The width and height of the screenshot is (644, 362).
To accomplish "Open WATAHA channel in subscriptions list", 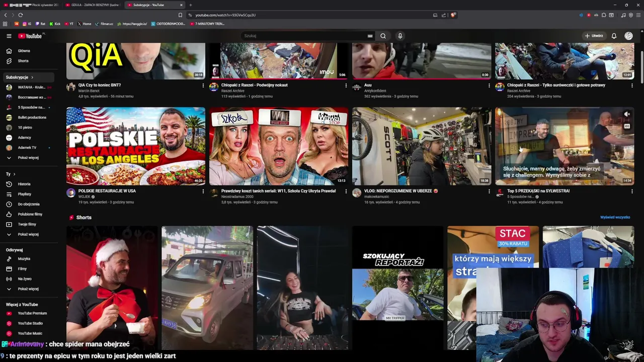I will [28, 87].
